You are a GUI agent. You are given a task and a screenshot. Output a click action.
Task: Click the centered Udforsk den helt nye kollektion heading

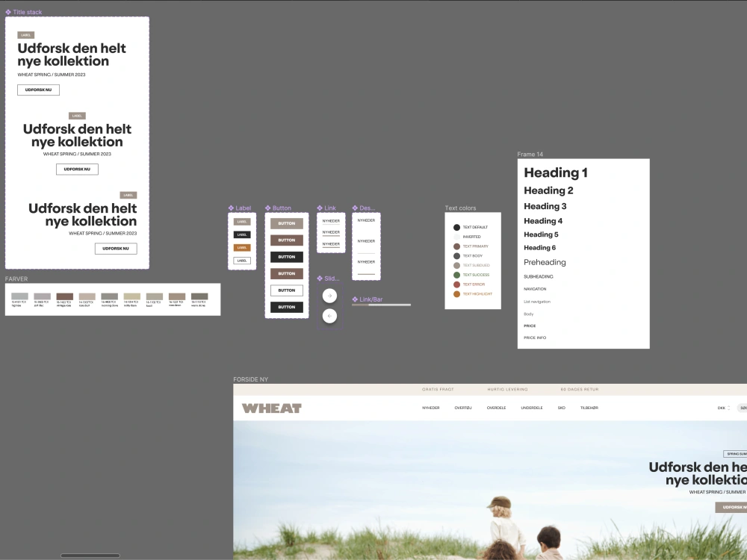coord(77,135)
